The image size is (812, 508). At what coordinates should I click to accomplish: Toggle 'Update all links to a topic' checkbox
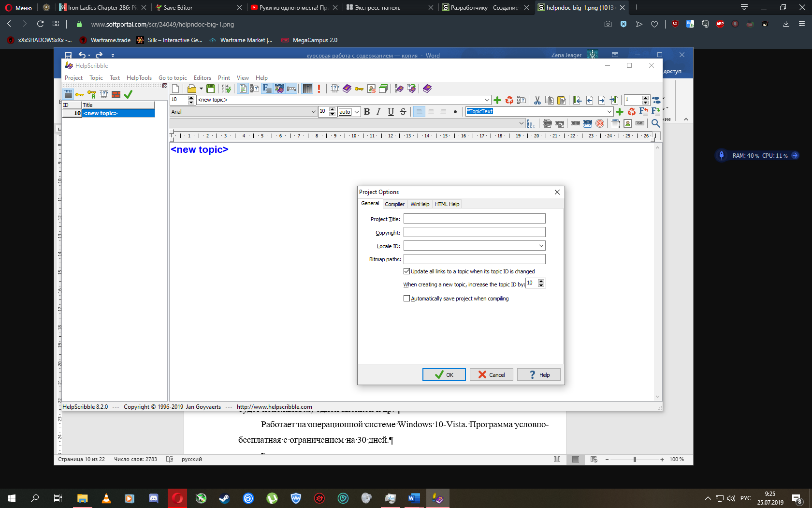point(406,271)
